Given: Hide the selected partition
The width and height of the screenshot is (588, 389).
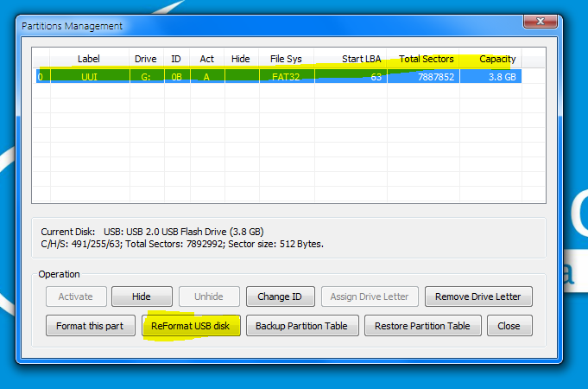Looking at the screenshot, I should pyautogui.click(x=142, y=297).
